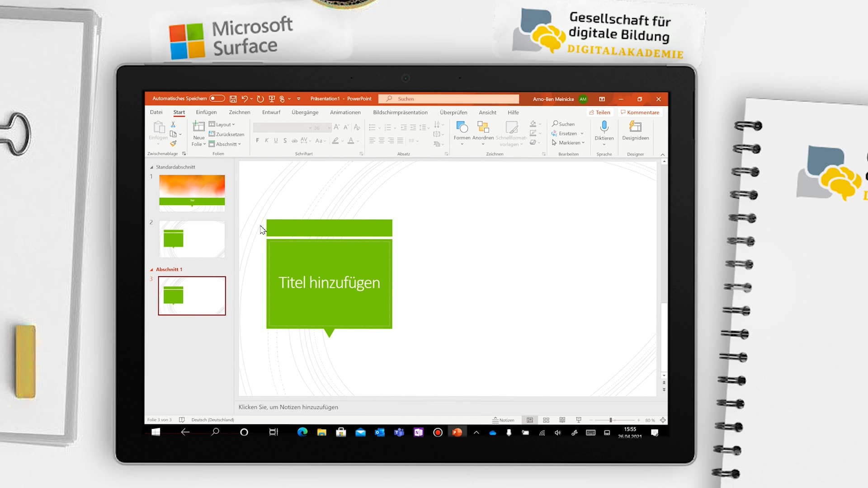The width and height of the screenshot is (868, 488).
Task: Click the Teilen button
Action: click(599, 113)
